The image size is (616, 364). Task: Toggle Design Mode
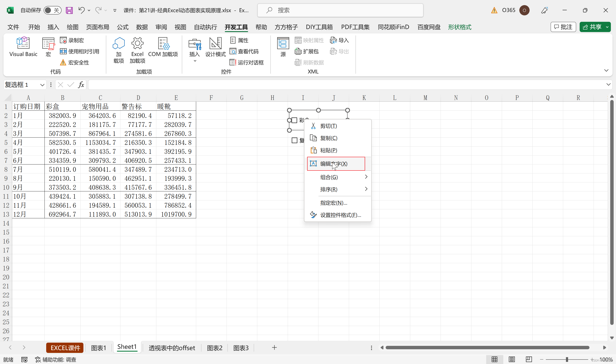(x=215, y=47)
